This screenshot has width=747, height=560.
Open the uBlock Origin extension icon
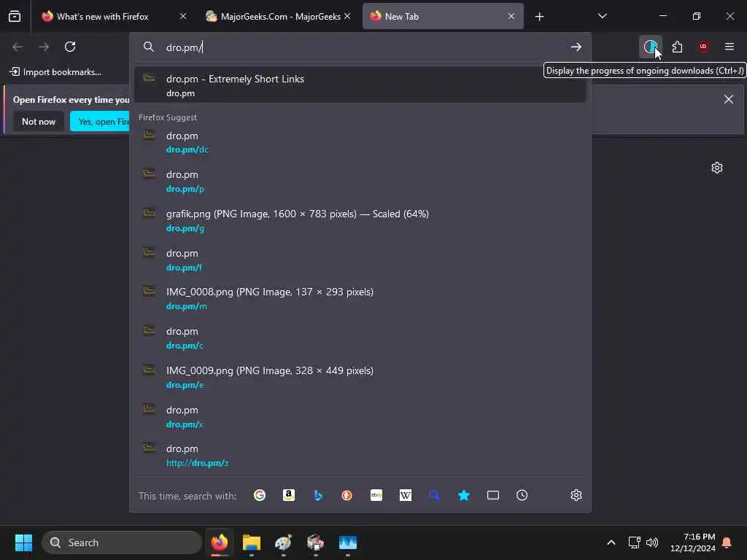[x=703, y=47]
